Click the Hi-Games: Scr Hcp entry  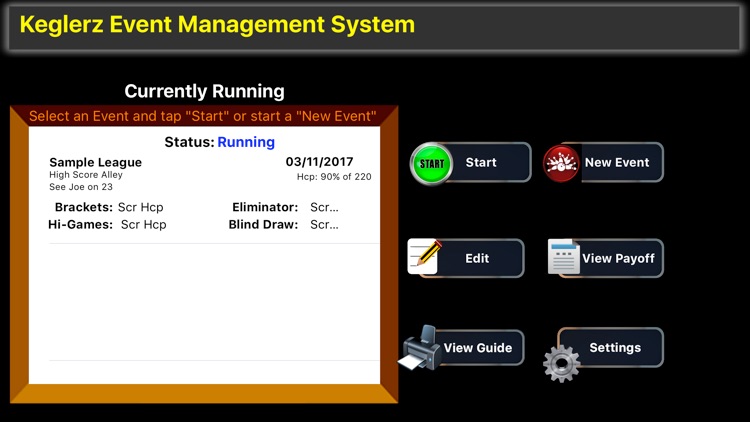click(x=107, y=224)
